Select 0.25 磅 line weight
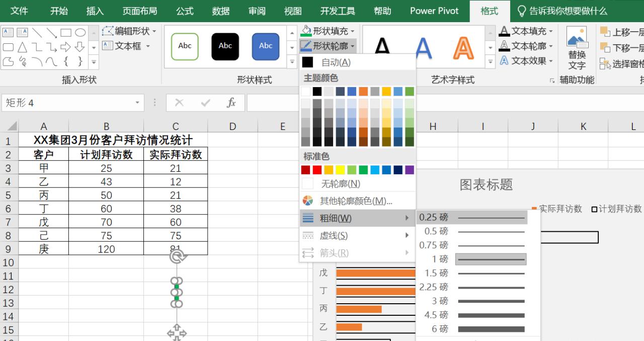The width and height of the screenshot is (644, 341). pyautogui.click(x=473, y=218)
